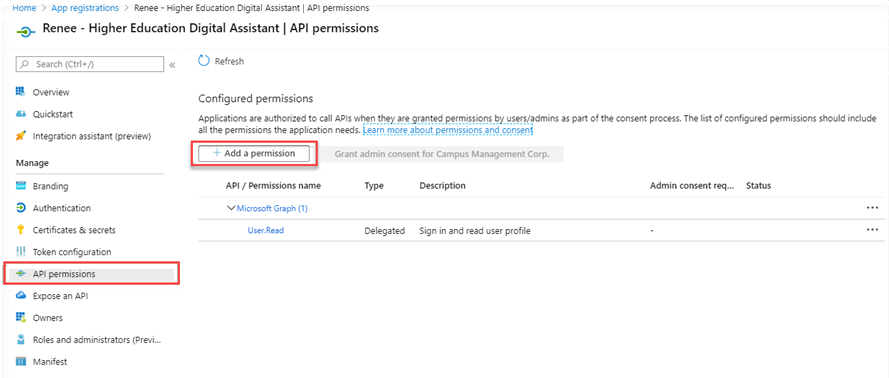Image resolution: width=889 pixels, height=378 pixels.
Task: Open Expose an API
Action: click(61, 296)
